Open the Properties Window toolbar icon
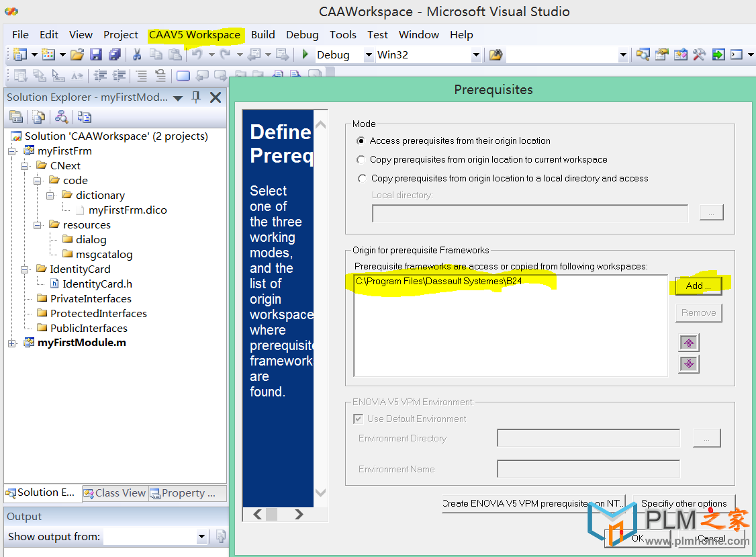Image resolution: width=756 pixels, height=557 pixels. 661,54
